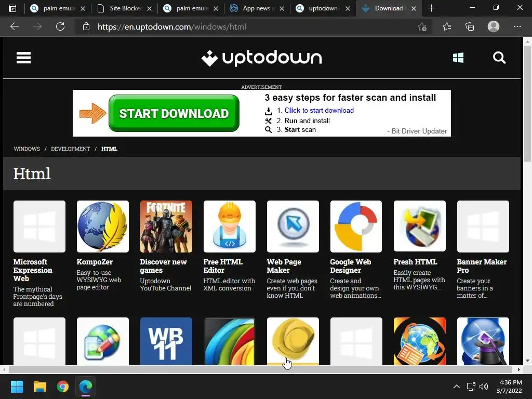The image size is (532, 399).
Task: Open the Fortnite Discover new games thumbnail
Action: tap(166, 227)
